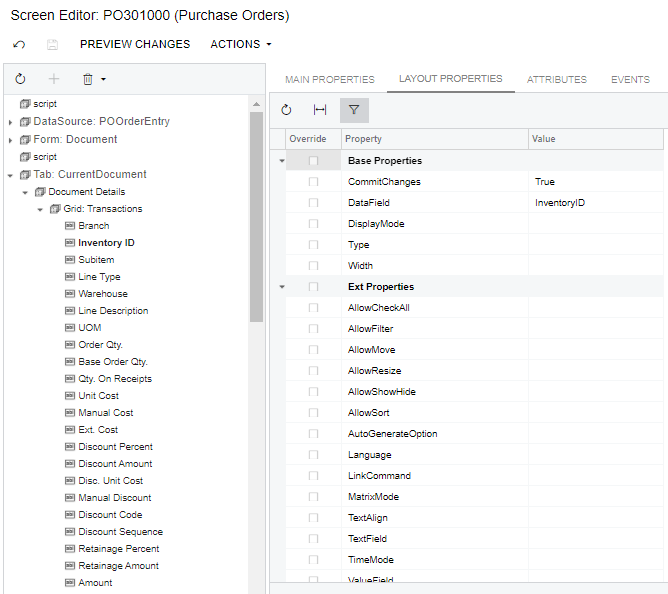Click the undo arrow icon in top toolbar

click(x=19, y=45)
